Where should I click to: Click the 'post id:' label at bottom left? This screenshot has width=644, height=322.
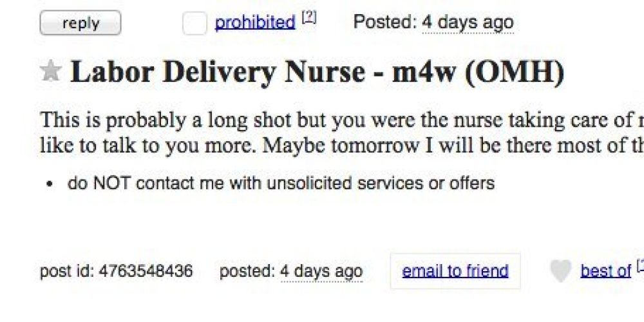click(x=67, y=271)
